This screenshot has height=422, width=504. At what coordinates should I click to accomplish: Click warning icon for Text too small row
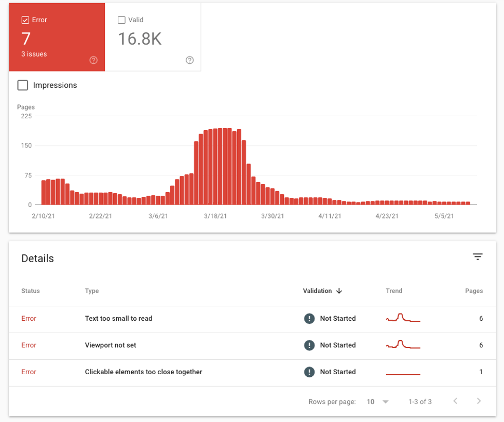coord(309,319)
